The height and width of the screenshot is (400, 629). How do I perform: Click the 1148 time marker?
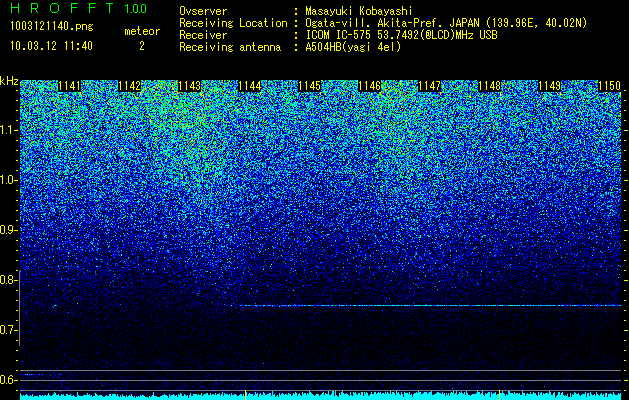[490, 86]
